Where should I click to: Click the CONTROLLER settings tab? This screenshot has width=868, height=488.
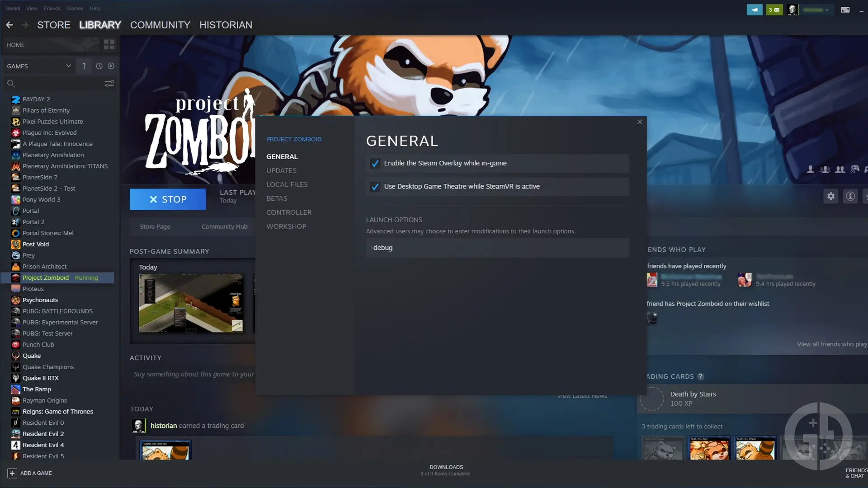(x=288, y=212)
